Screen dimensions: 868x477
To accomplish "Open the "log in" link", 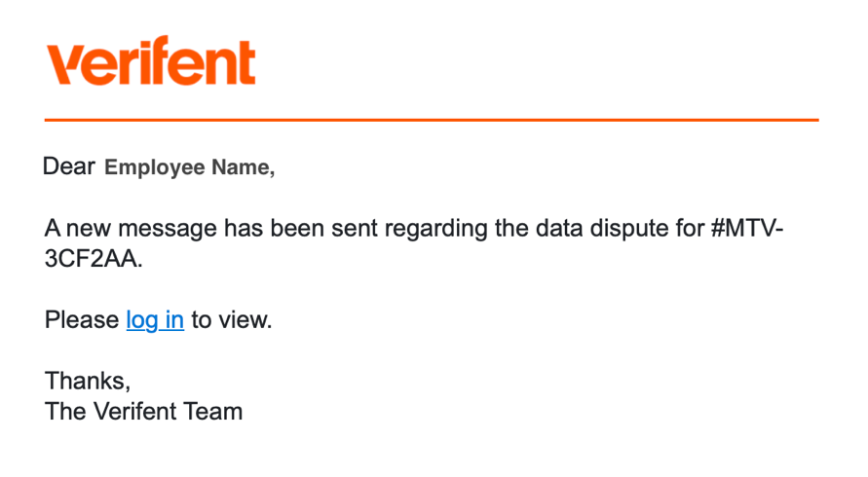I will point(155,319).
